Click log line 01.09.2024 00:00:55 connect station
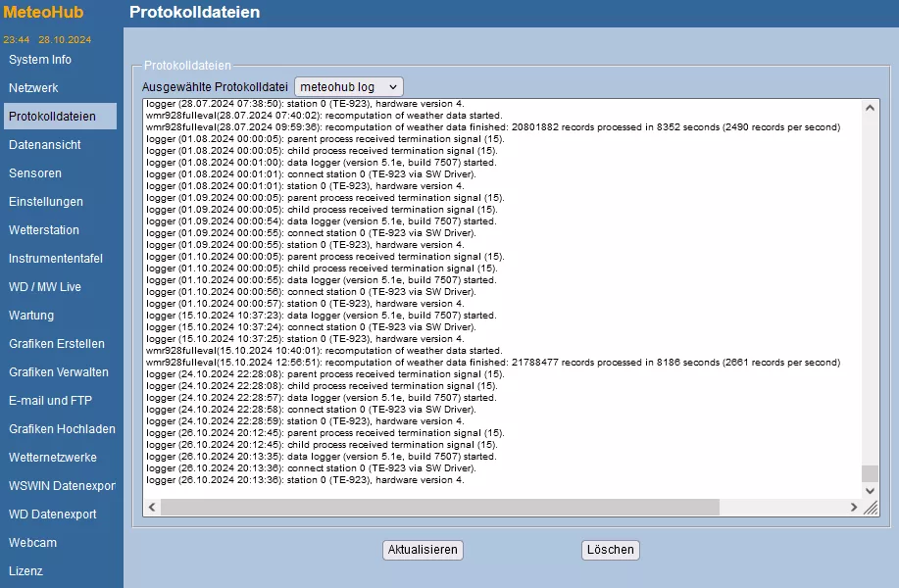 pos(311,232)
